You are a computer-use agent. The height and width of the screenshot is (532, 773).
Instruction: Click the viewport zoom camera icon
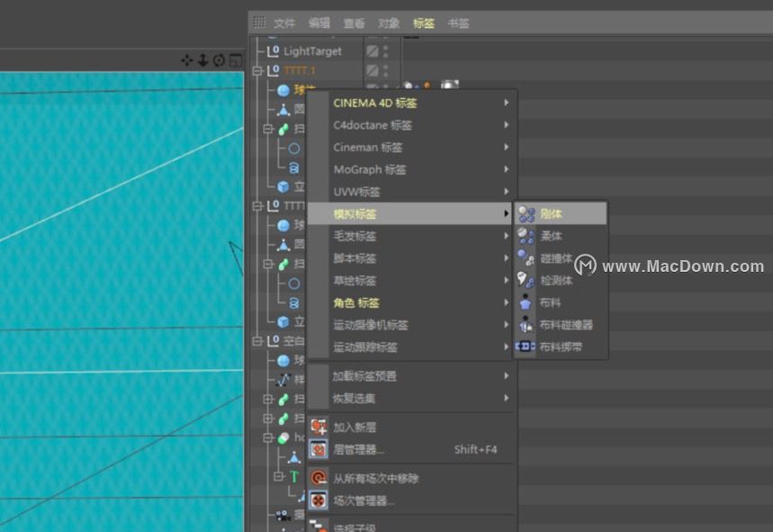(x=202, y=60)
